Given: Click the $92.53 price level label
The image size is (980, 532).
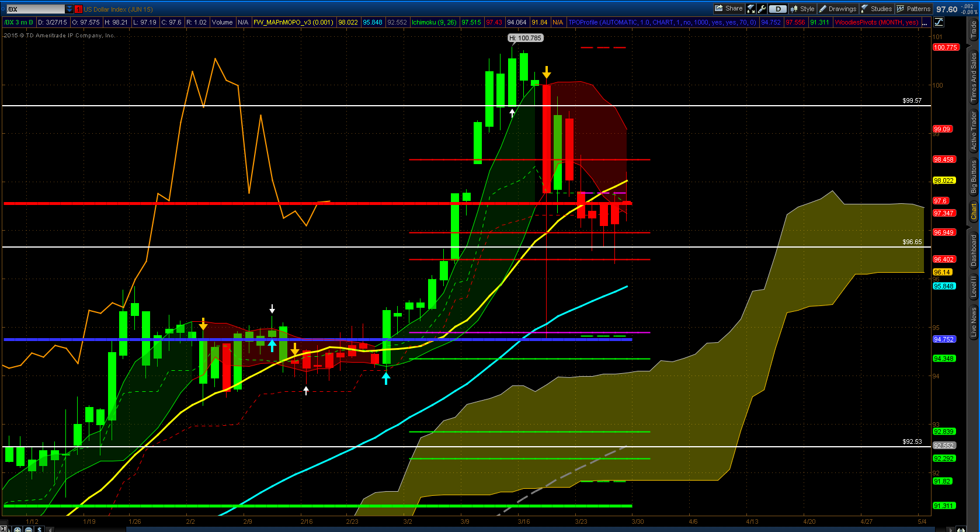Looking at the screenshot, I should pos(912,441).
